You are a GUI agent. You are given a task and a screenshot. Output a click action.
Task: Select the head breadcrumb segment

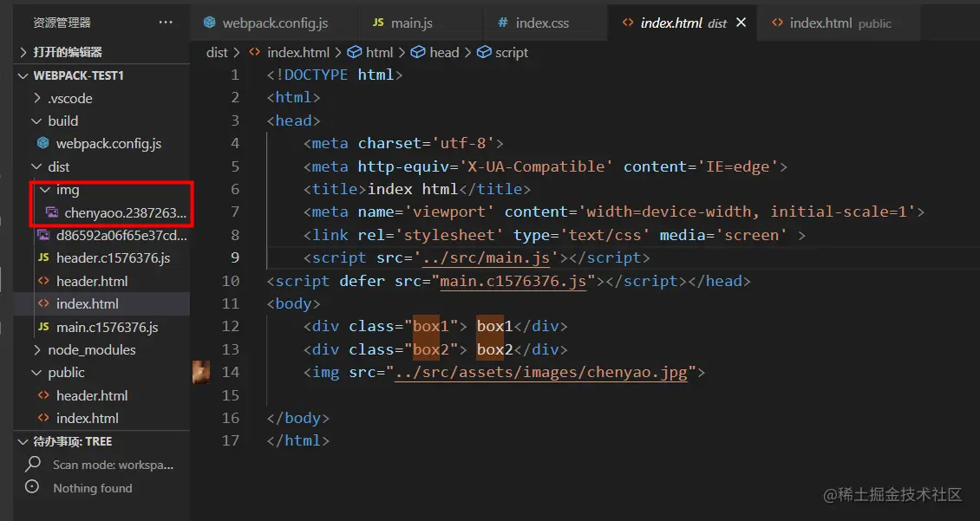pos(444,53)
